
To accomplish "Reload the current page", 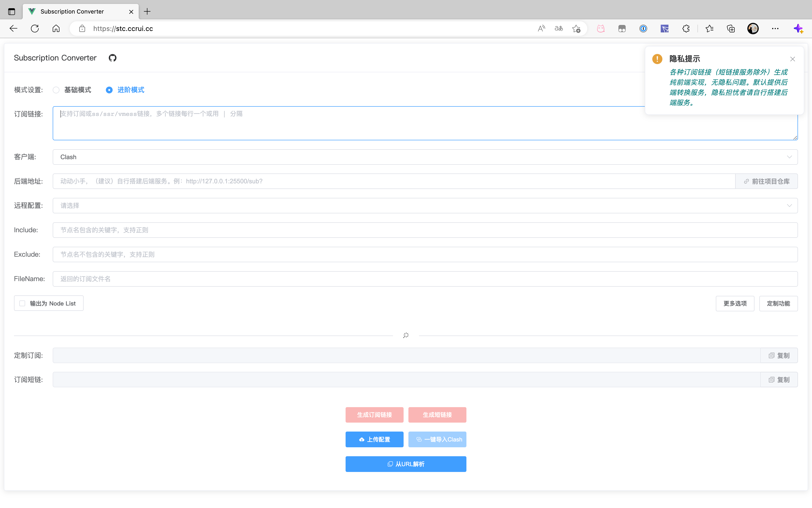I will (35, 29).
